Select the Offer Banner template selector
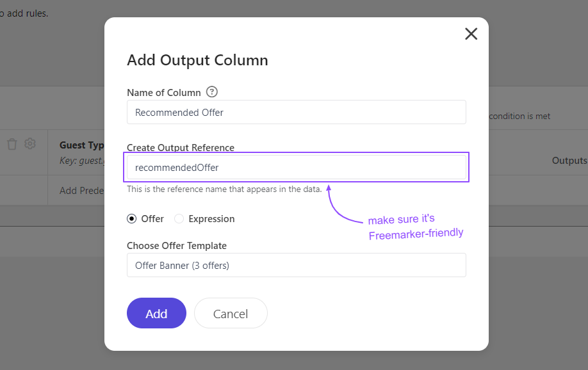 [296, 264]
